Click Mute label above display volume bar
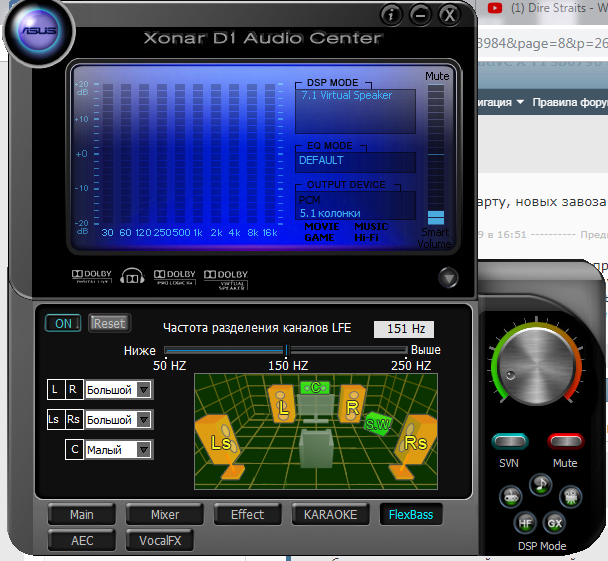The height and width of the screenshot is (561, 608). (437, 76)
